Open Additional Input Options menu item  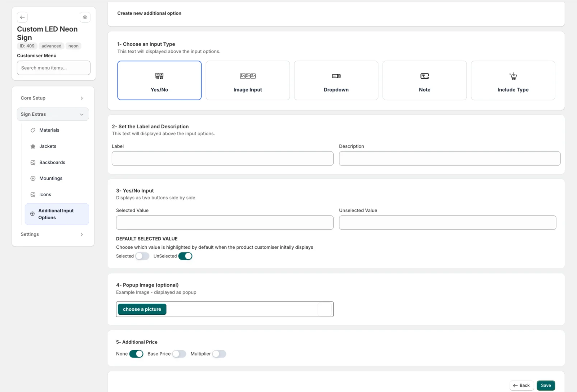coord(57,214)
